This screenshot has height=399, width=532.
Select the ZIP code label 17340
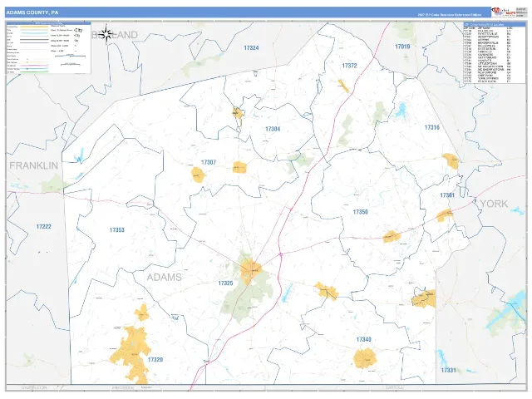pyautogui.click(x=364, y=339)
